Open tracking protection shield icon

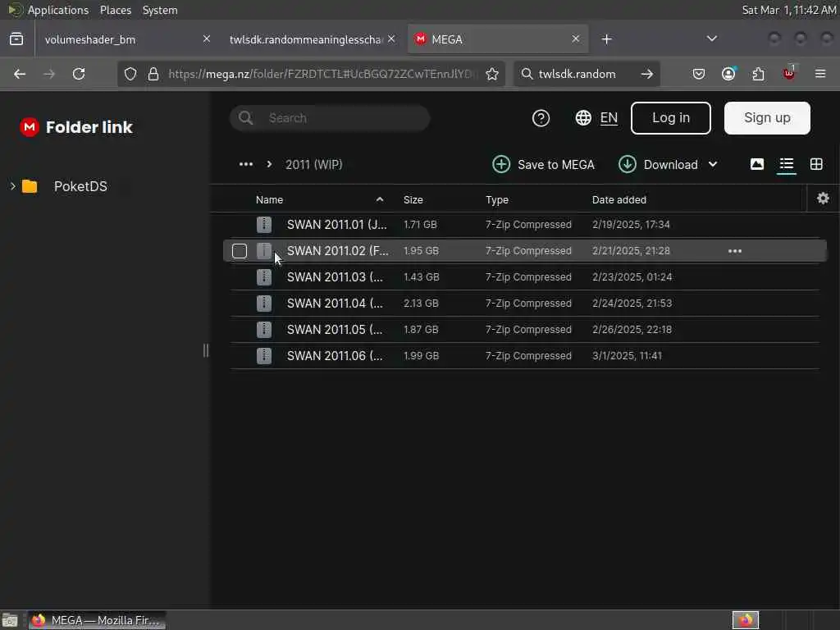(x=130, y=74)
